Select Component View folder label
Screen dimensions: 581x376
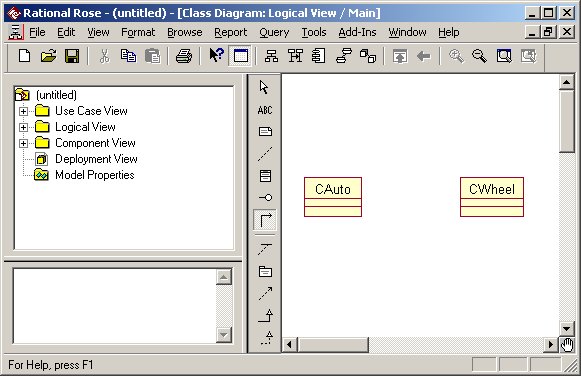[95, 143]
